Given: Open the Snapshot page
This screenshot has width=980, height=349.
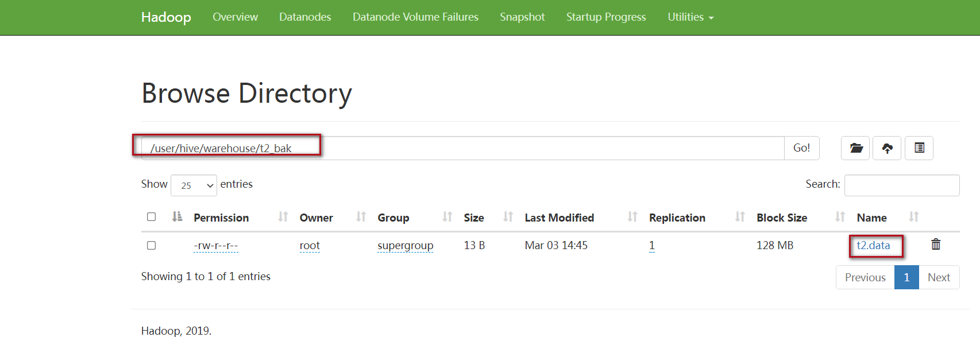Looking at the screenshot, I should point(522,17).
